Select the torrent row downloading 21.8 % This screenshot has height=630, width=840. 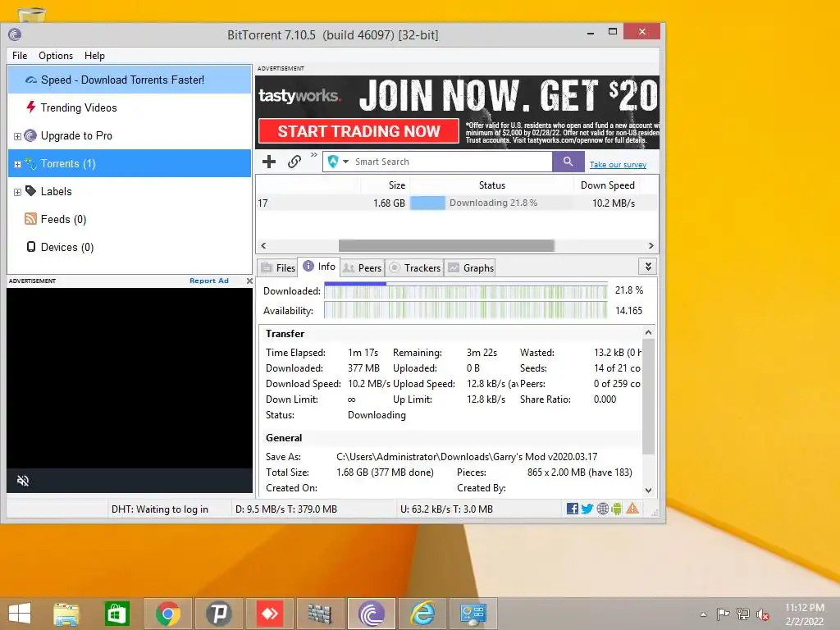(x=456, y=203)
